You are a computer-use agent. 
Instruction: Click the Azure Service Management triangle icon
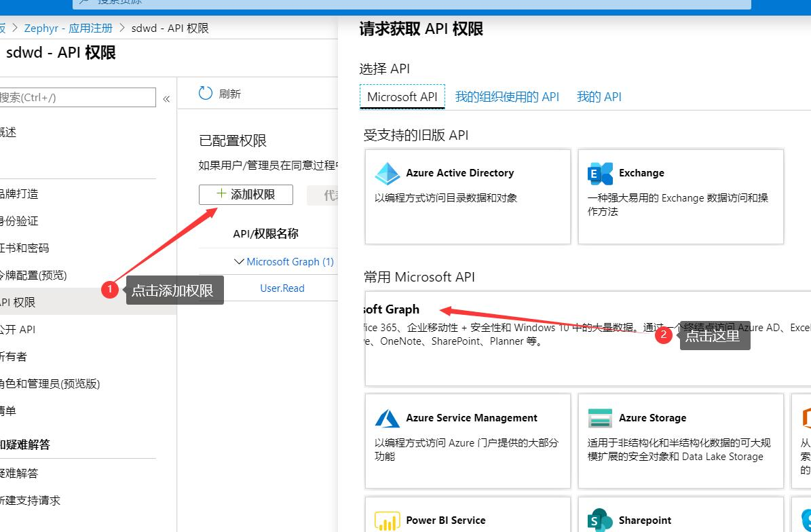point(388,418)
